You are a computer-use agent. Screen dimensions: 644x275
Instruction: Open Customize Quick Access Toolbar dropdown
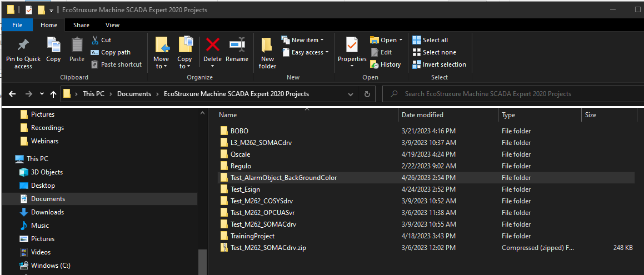51,10
